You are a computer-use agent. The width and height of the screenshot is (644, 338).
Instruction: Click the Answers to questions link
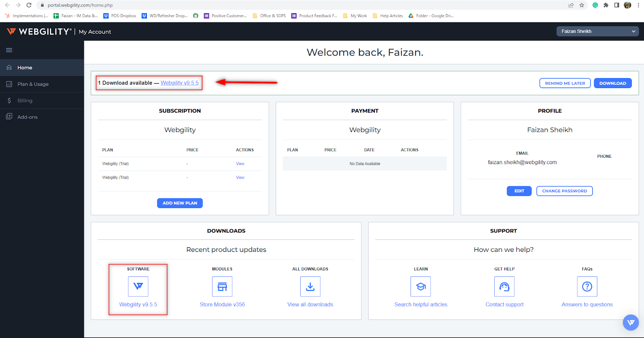pyautogui.click(x=587, y=305)
